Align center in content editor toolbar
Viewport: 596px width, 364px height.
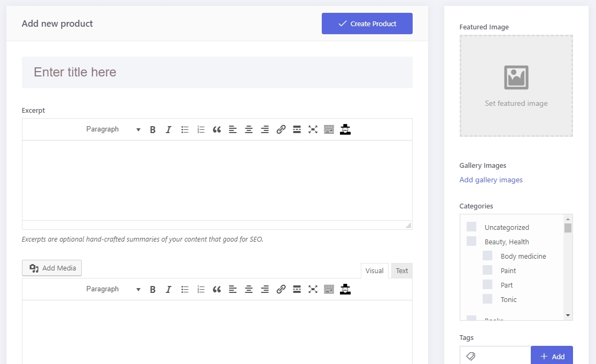pyautogui.click(x=249, y=289)
